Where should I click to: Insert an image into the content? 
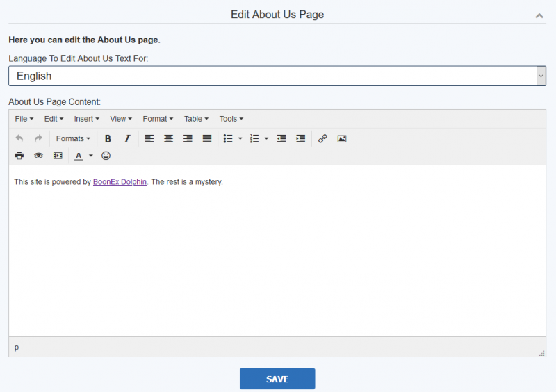342,139
